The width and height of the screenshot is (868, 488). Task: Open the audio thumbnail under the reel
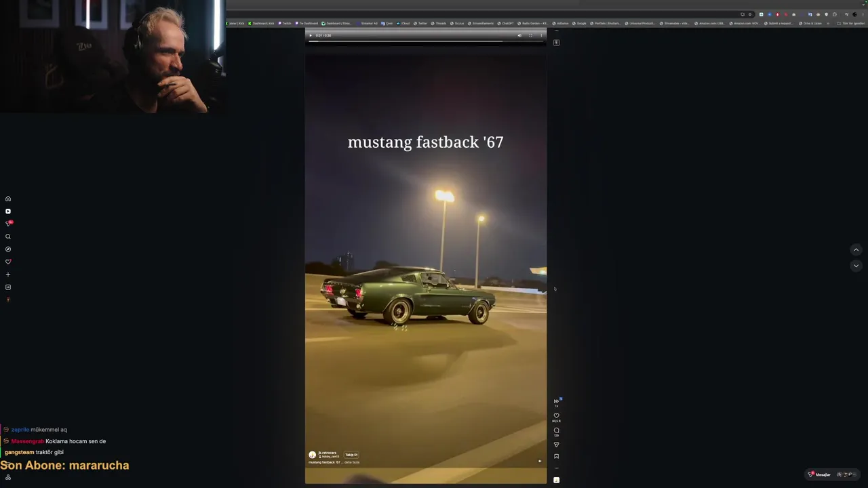(556, 480)
